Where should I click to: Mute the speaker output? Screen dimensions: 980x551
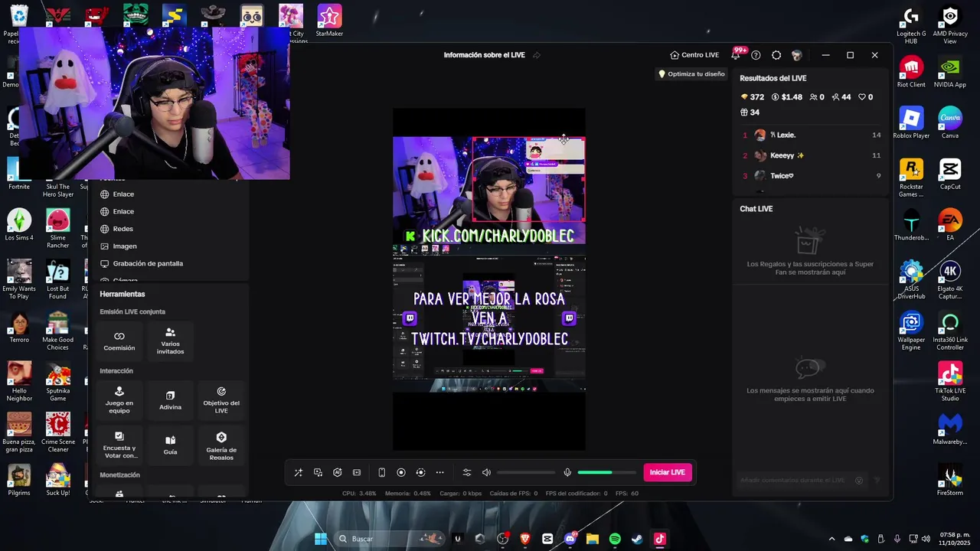[x=486, y=472]
